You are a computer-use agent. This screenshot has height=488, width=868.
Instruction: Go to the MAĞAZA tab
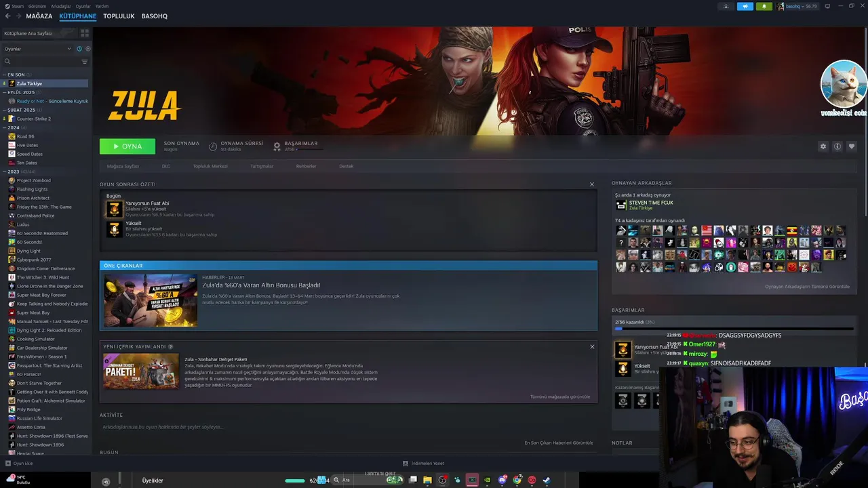pyautogui.click(x=39, y=16)
